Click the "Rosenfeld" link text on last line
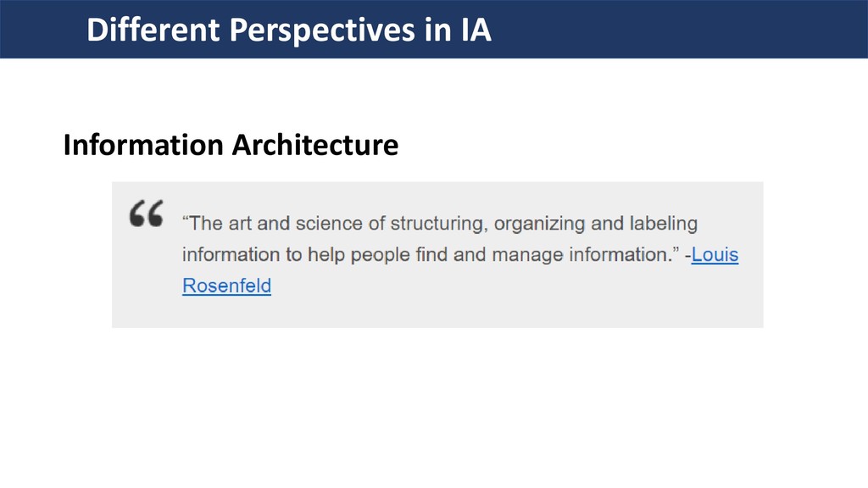 click(x=226, y=286)
